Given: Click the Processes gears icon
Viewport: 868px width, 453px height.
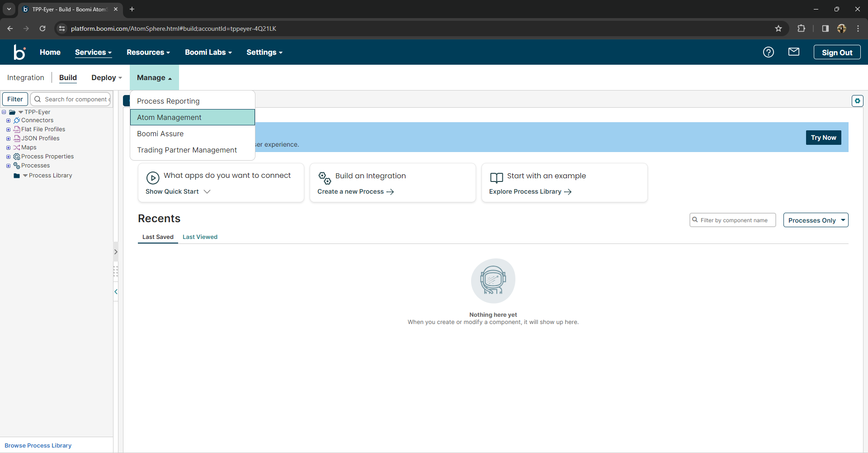Looking at the screenshot, I should 17,166.
